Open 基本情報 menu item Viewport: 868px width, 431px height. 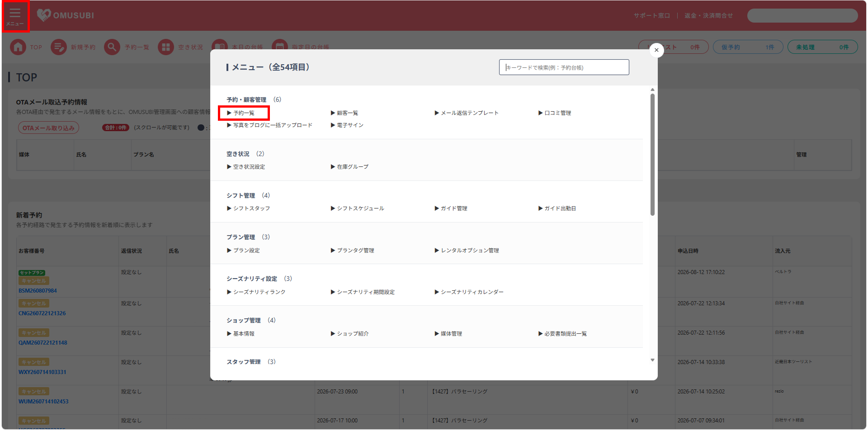coord(241,334)
